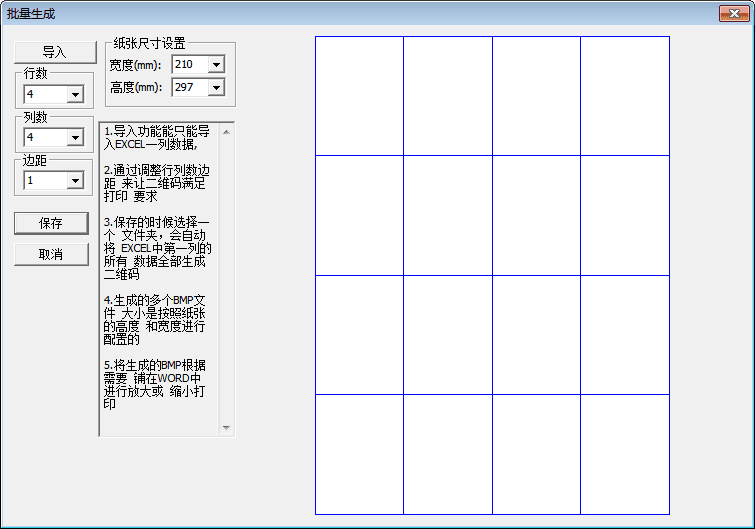The width and height of the screenshot is (755, 529).
Task: Click the width field showing 210
Action: 189,65
